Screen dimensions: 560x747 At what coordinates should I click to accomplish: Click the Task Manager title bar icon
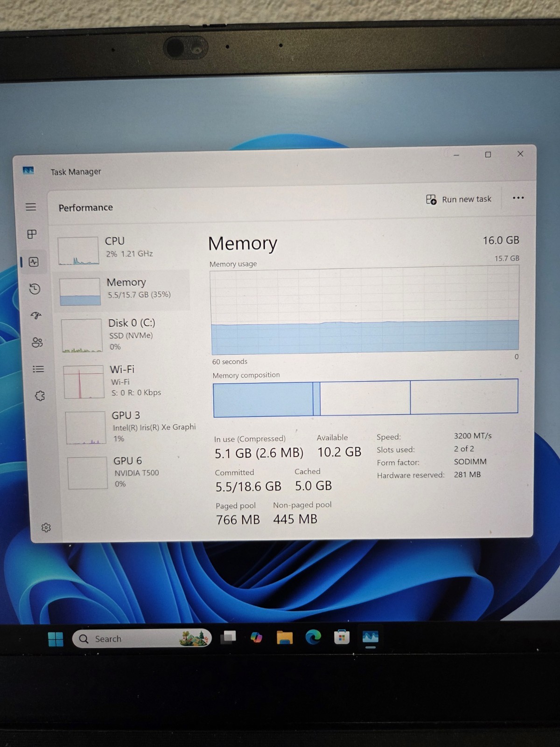coord(28,170)
